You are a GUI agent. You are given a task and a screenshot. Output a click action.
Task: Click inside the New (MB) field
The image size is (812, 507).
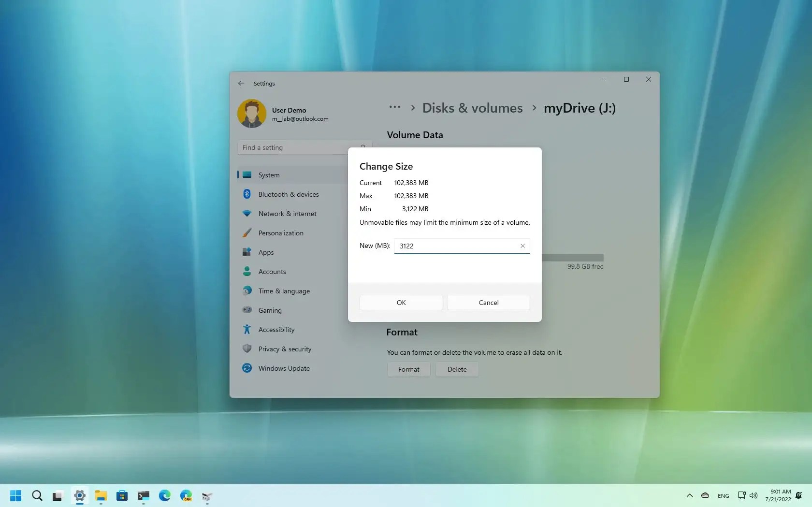coord(454,246)
